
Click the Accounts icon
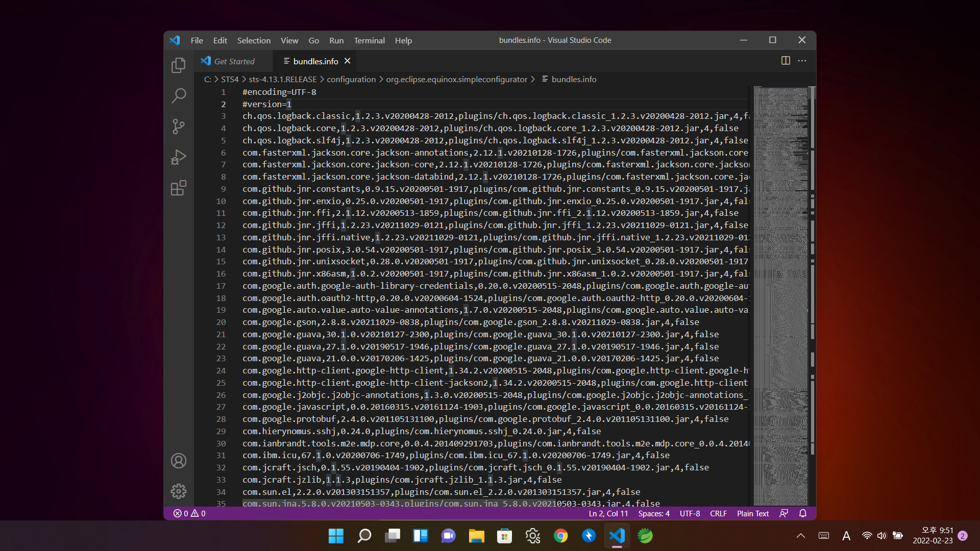tap(178, 461)
